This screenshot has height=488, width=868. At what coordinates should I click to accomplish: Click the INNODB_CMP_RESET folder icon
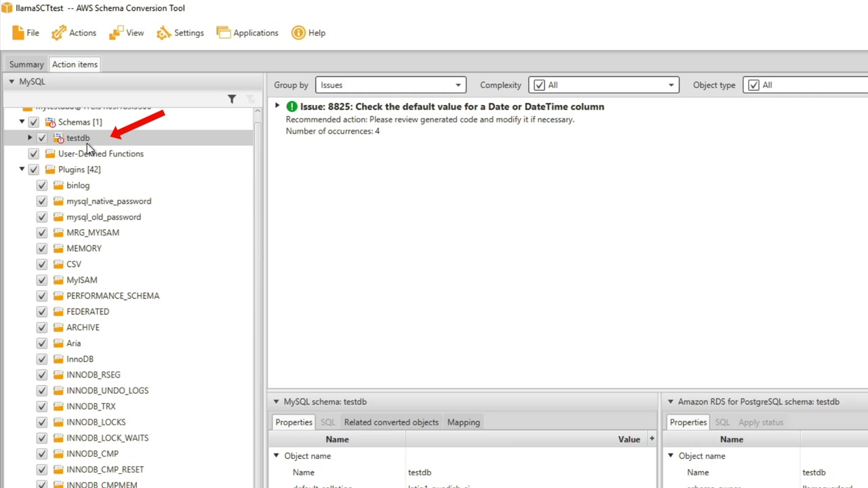pyautogui.click(x=58, y=470)
